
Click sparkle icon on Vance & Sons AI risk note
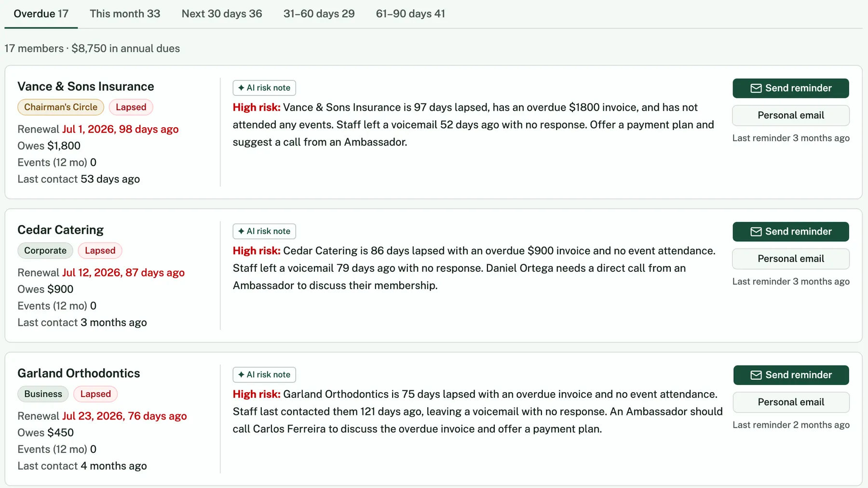click(x=241, y=88)
